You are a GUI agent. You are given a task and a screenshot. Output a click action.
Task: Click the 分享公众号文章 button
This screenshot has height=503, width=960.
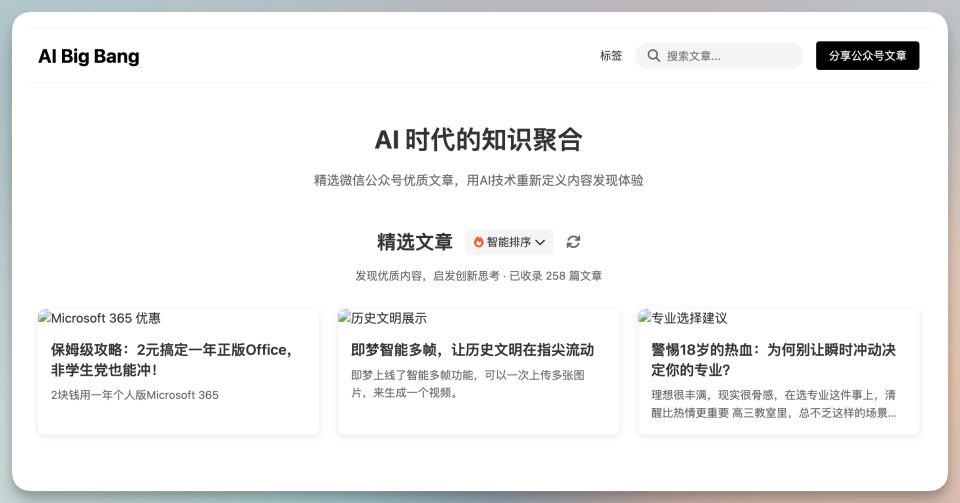pyautogui.click(x=867, y=56)
